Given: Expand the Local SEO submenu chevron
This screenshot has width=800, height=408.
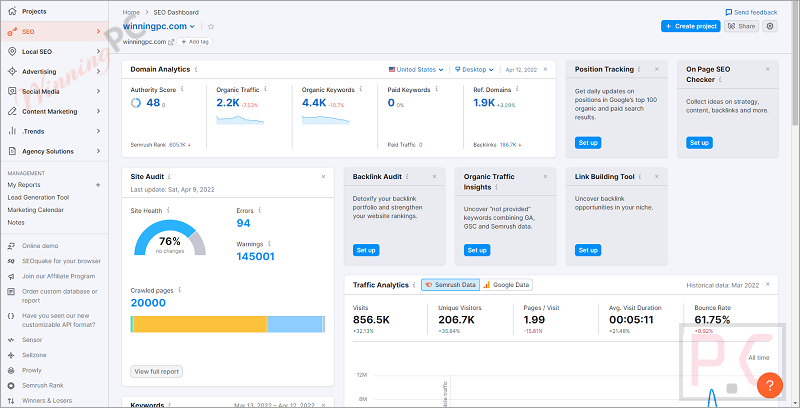Looking at the screenshot, I should coord(98,52).
